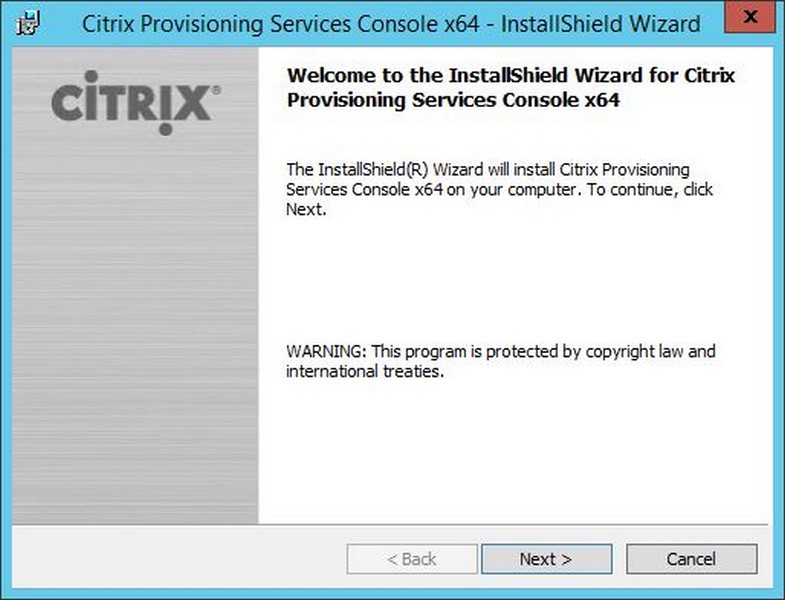This screenshot has width=785, height=600.
Task: Click the dot beneath the Citrix logo's X
Action: (x=166, y=130)
